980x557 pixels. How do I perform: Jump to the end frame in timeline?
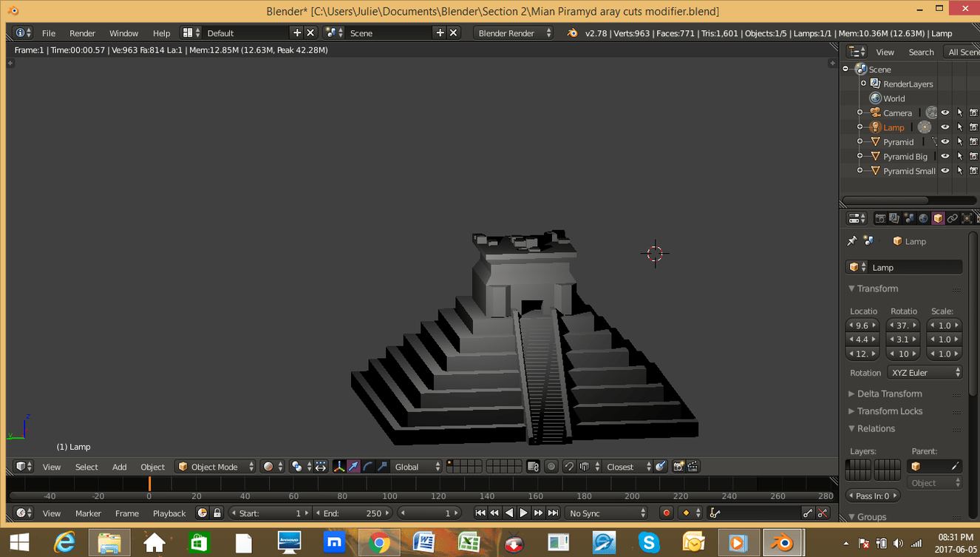coord(553,513)
